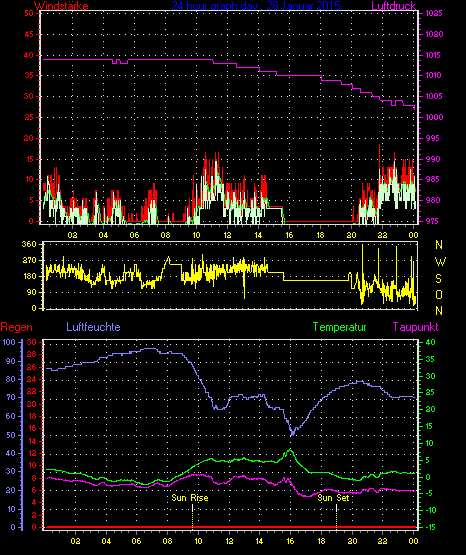Click the Luftdruck legend label

[393, 5]
